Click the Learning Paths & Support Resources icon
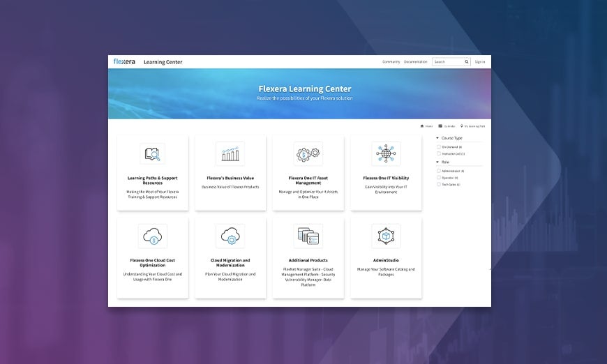The height and width of the screenshot is (364, 607). point(152,154)
